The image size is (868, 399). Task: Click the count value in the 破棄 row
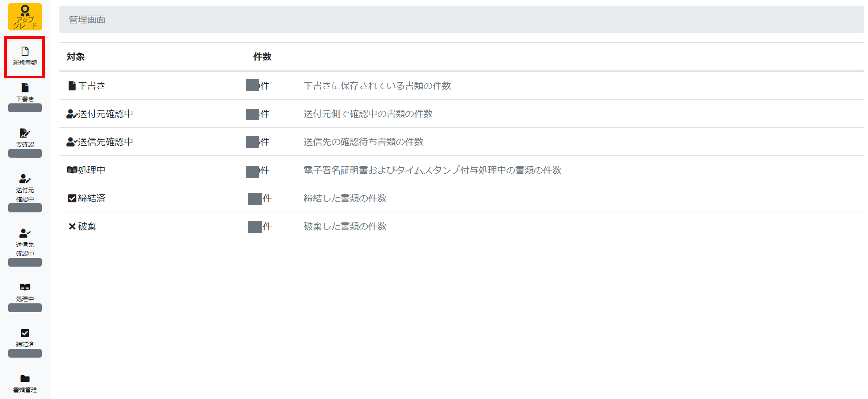point(260,227)
